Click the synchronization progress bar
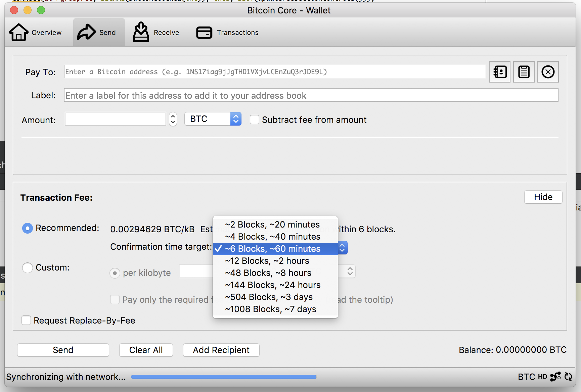Image resolution: width=581 pixels, height=392 pixels. [x=224, y=377]
